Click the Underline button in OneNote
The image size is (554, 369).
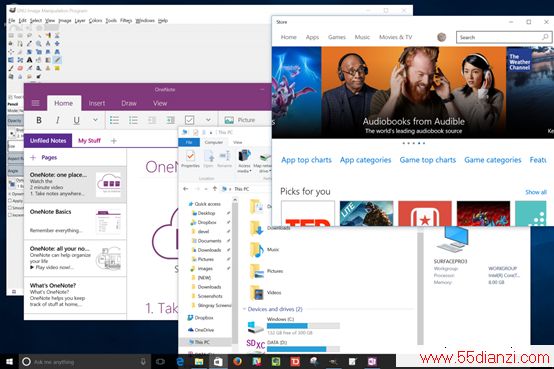(76, 120)
